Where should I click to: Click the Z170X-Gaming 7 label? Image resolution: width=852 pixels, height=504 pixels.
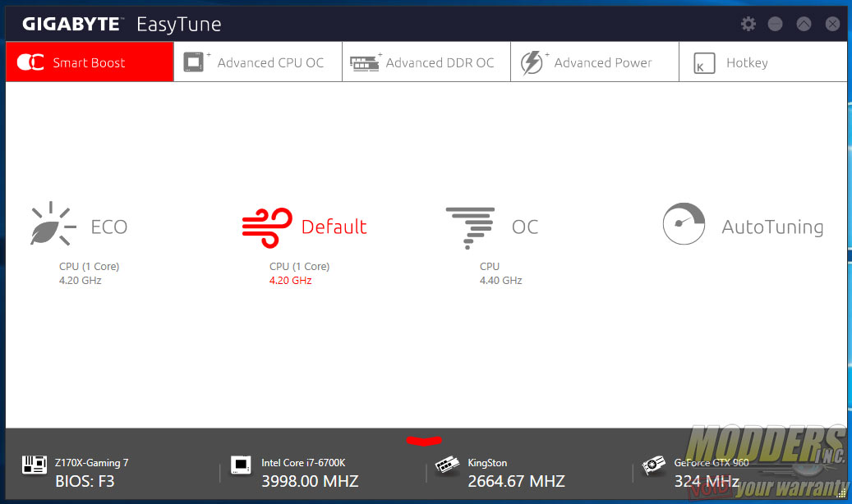pos(92,463)
